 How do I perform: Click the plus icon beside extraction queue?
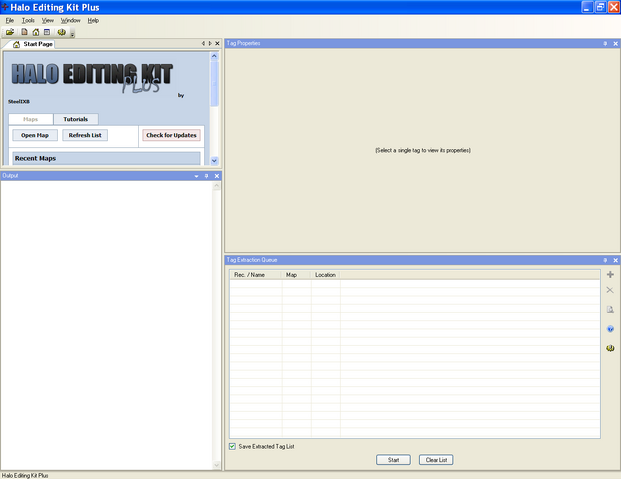click(x=610, y=274)
